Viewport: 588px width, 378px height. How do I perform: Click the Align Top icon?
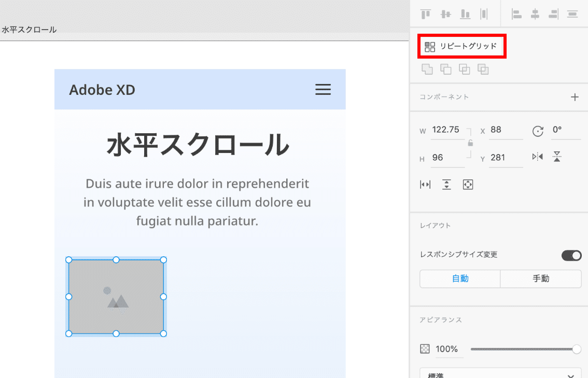(426, 14)
